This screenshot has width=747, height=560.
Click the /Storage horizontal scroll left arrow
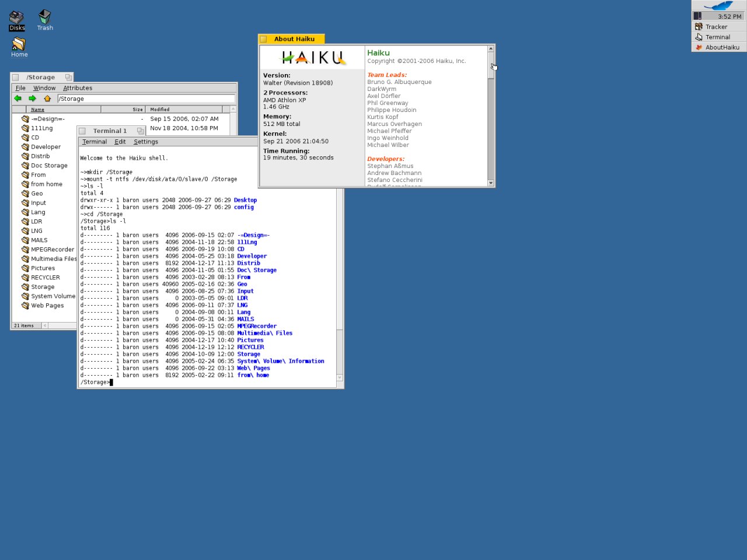pos(45,325)
